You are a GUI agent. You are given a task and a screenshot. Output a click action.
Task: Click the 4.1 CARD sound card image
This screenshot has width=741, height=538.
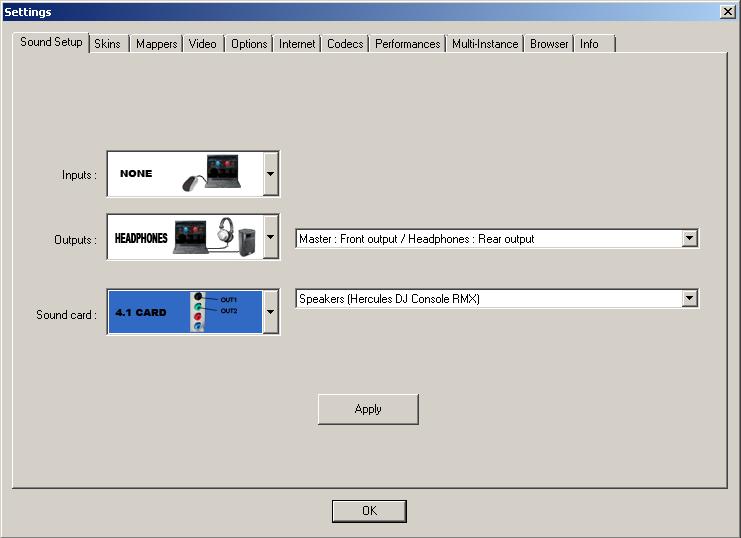(185, 312)
